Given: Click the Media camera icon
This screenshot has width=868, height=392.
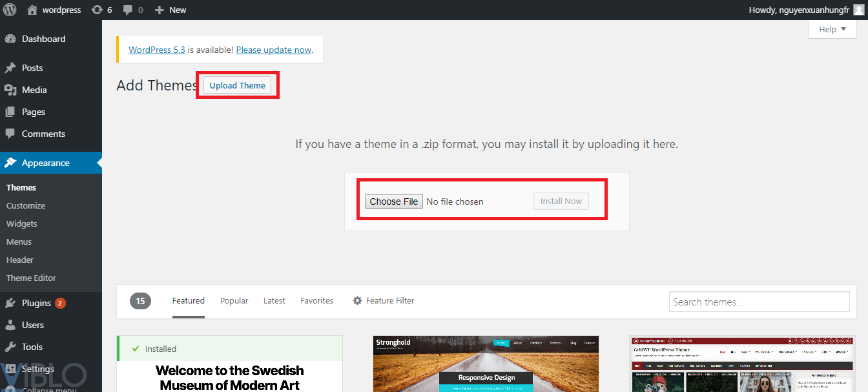Looking at the screenshot, I should (x=10, y=90).
